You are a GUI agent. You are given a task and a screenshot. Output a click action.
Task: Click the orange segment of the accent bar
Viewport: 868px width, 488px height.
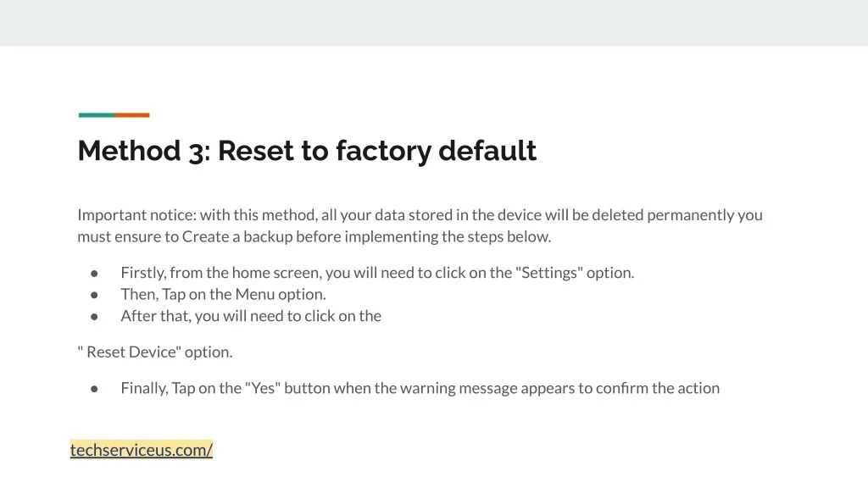point(132,115)
